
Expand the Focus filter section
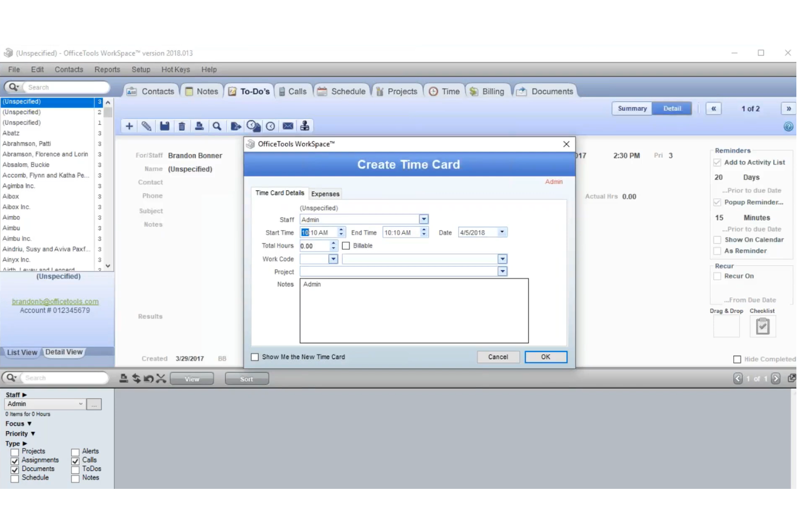click(x=29, y=424)
